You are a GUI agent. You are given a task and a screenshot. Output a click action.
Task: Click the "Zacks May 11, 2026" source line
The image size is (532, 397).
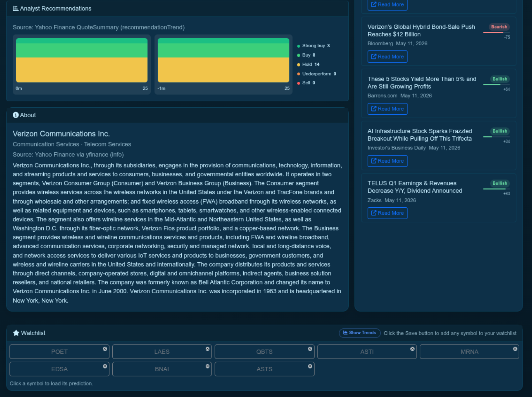[x=392, y=200]
